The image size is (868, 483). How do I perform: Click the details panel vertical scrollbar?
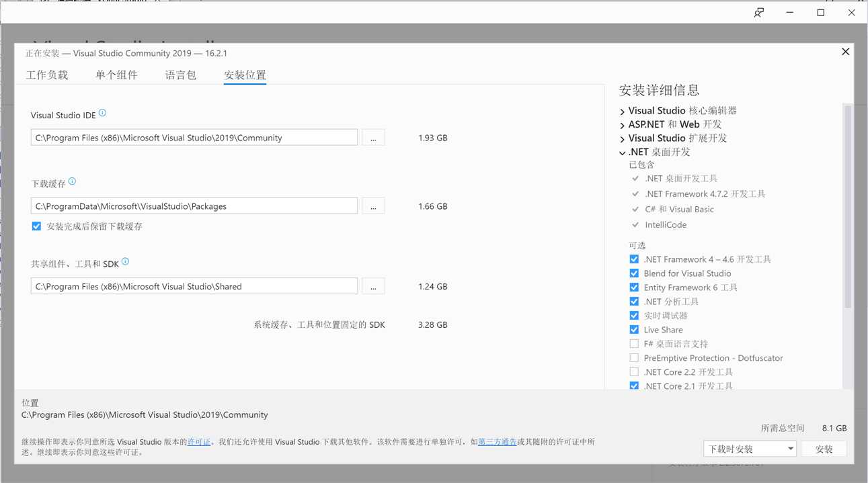click(848, 206)
